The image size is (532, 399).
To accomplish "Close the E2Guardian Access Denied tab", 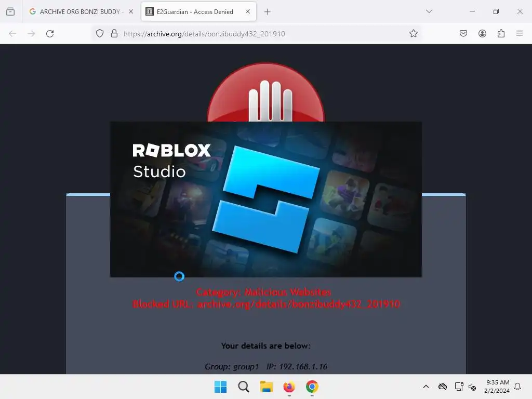I will (x=248, y=11).
